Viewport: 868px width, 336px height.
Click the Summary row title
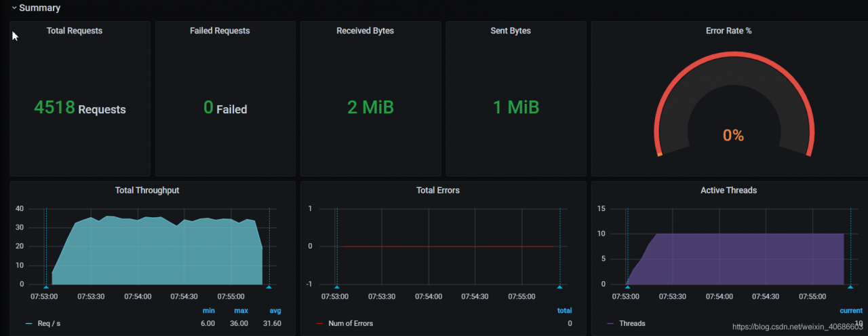click(x=39, y=8)
